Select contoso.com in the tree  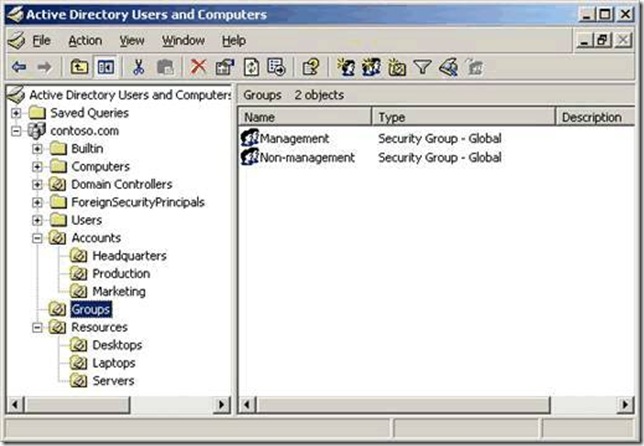coord(85,131)
